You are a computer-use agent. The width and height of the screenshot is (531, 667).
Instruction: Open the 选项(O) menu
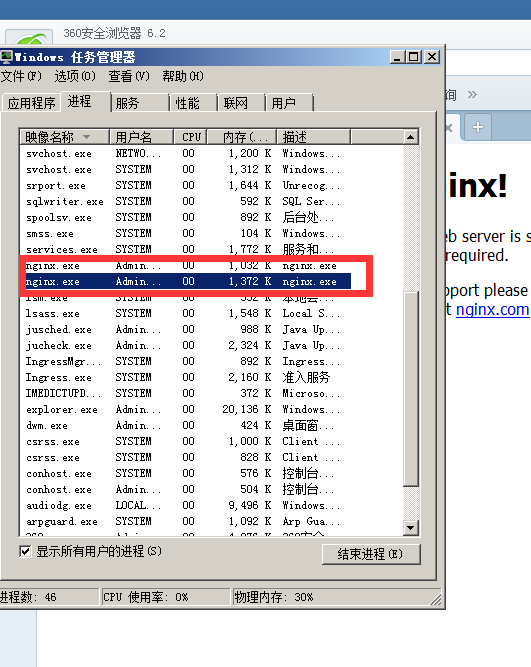pyautogui.click(x=75, y=76)
